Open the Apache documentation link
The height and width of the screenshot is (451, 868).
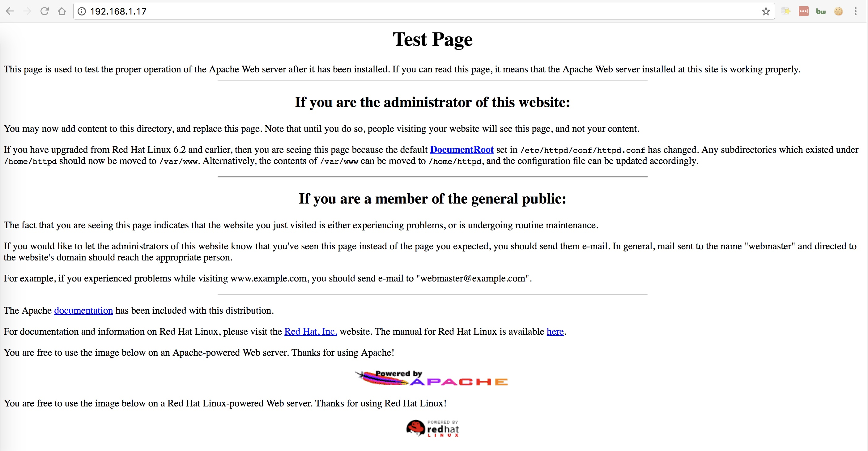point(83,311)
